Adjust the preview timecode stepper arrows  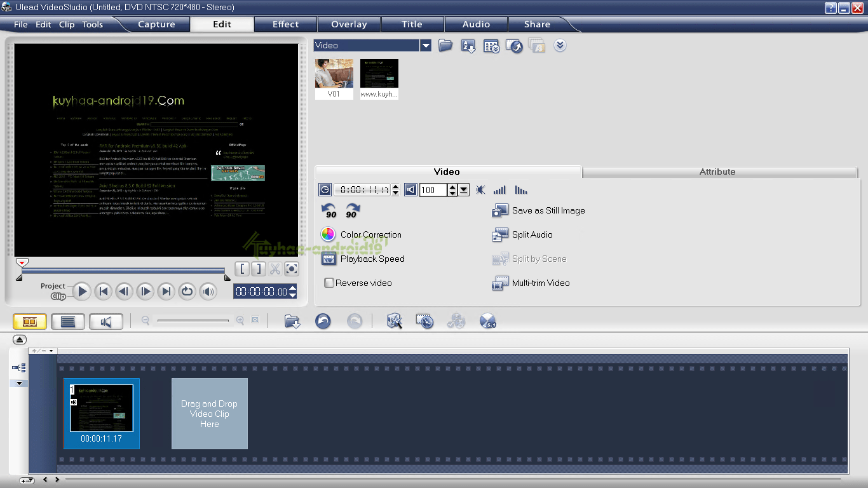click(x=292, y=291)
